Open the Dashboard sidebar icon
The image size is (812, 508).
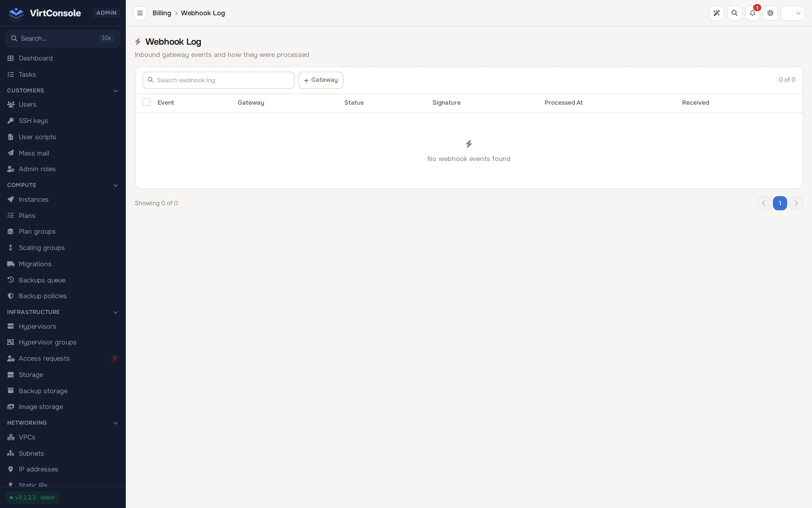click(11, 58)
